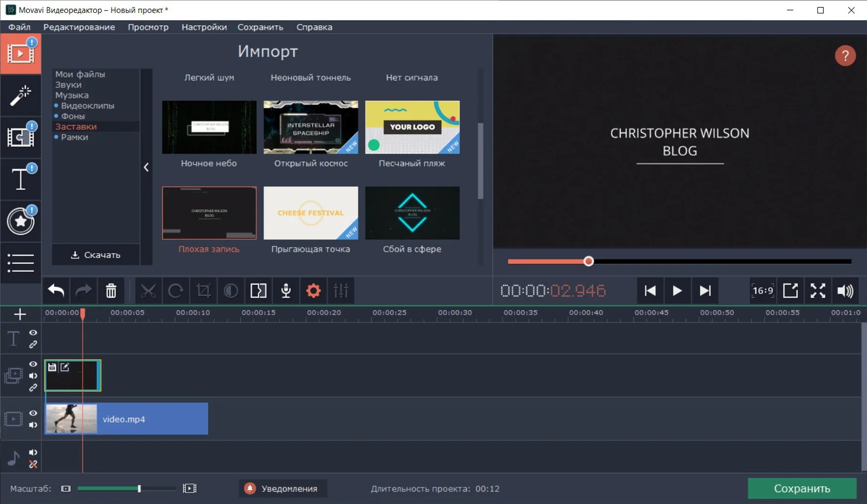
Task: Mute the audio track speaker
Action: (x=33, y=452)
